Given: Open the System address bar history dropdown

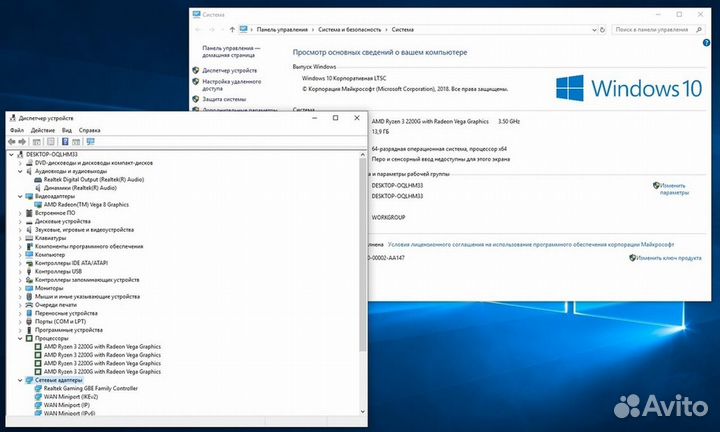Looking at the screenshot, I should [x=594, y=29].
